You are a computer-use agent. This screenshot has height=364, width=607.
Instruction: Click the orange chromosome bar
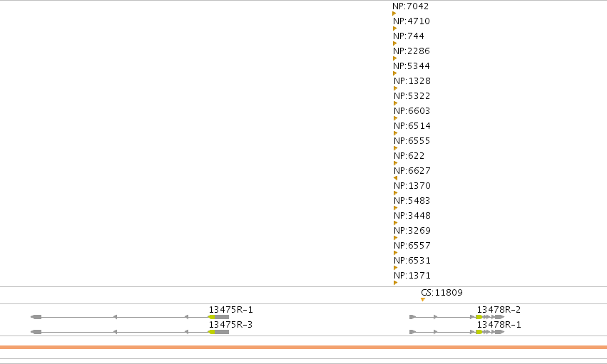(304, 348)
